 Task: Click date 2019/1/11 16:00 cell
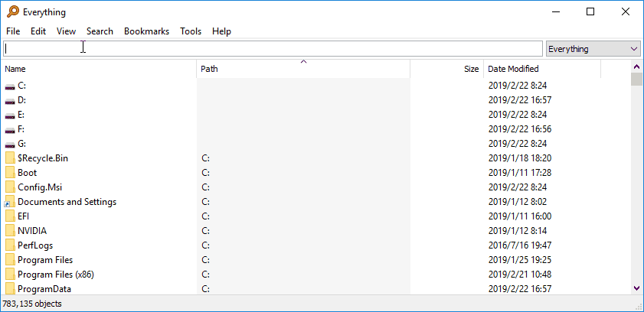520,216
